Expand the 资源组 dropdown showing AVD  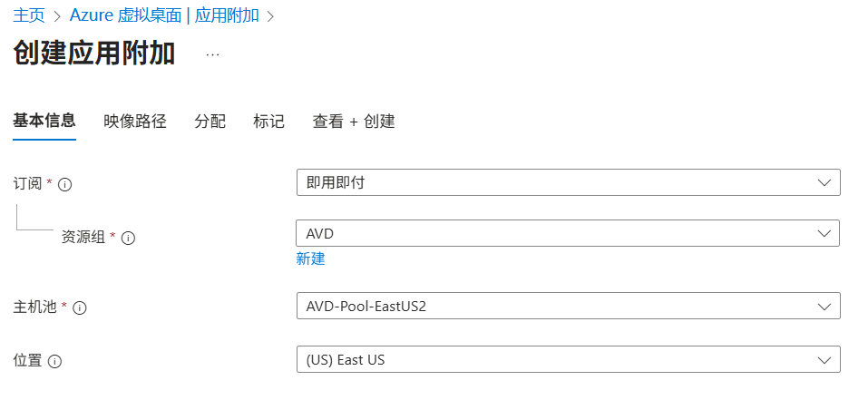tap(568, 234)
